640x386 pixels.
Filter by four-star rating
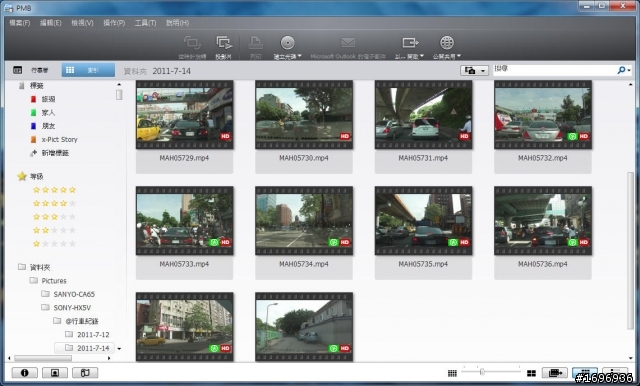pyautogui.click(x=54, y=203)
